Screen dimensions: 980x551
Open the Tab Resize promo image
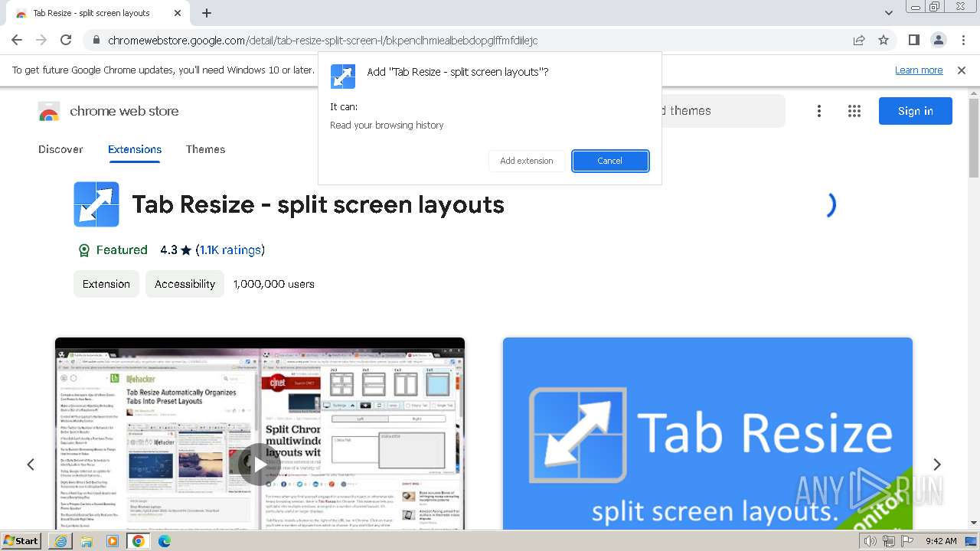707,433
